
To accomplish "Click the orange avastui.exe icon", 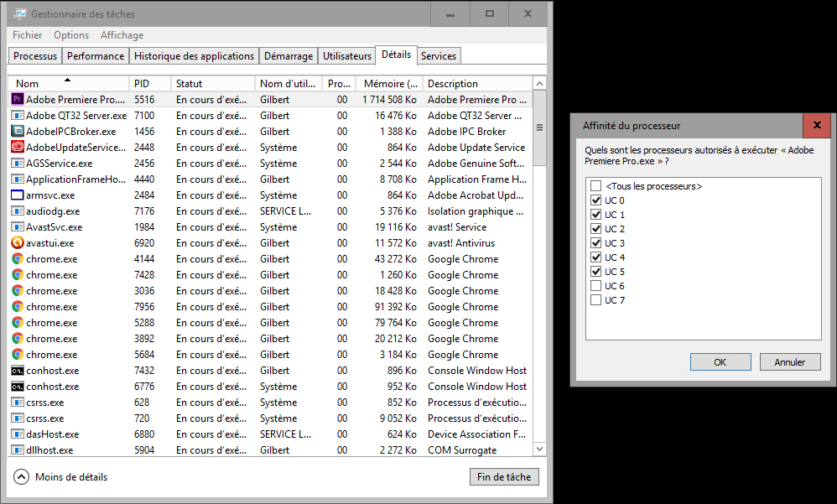I will [18, 243].
